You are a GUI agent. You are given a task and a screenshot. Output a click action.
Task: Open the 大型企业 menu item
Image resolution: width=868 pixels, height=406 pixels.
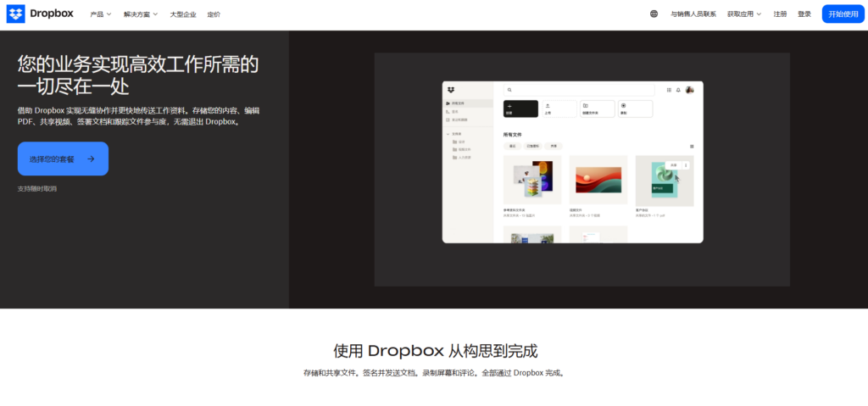click(182, 14)
